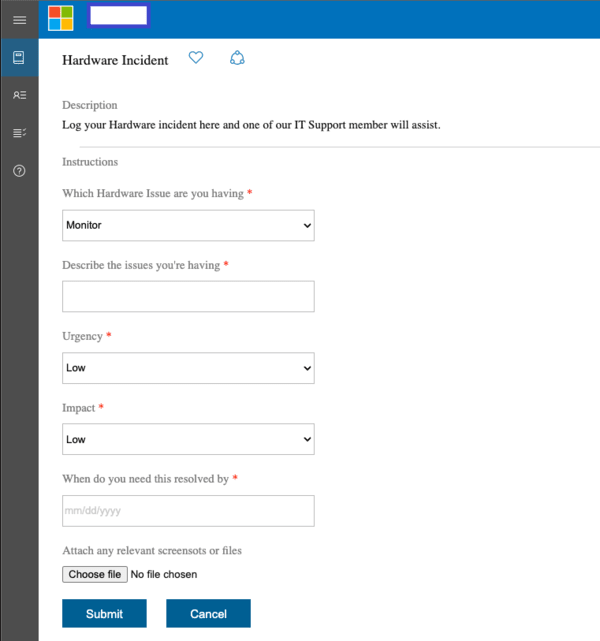Open the checklist tasks sidebar icon
600x641 pixels.
point(19,133)
